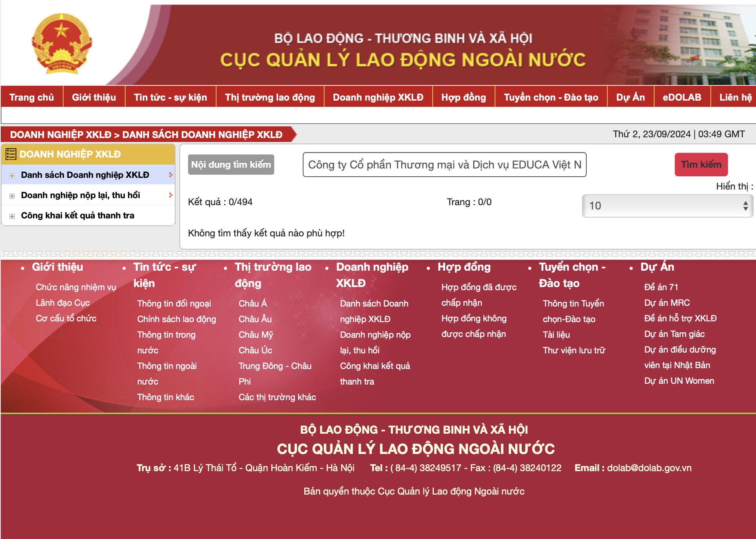756x539 pixels.
Task: Select Công khai kết quả thanh tra sidebar item
Action: tap(77, 215)
